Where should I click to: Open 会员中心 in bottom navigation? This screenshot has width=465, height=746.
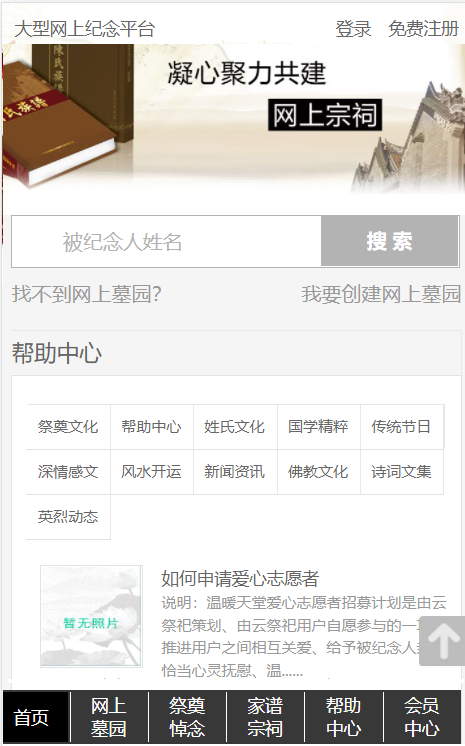point(422,717)
